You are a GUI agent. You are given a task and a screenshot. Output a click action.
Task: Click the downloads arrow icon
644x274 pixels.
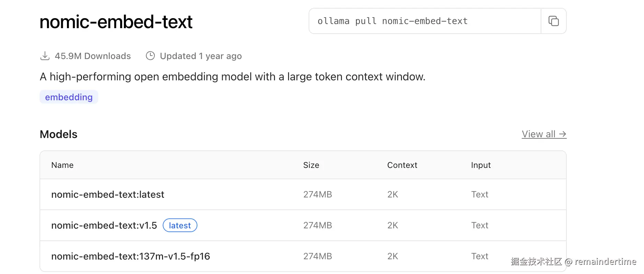pos(45,56)
